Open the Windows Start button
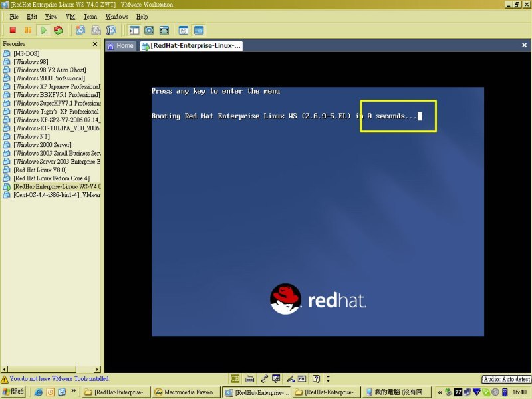Image resolution: width=532 pixels, height=399 pixels. [13, 392]
